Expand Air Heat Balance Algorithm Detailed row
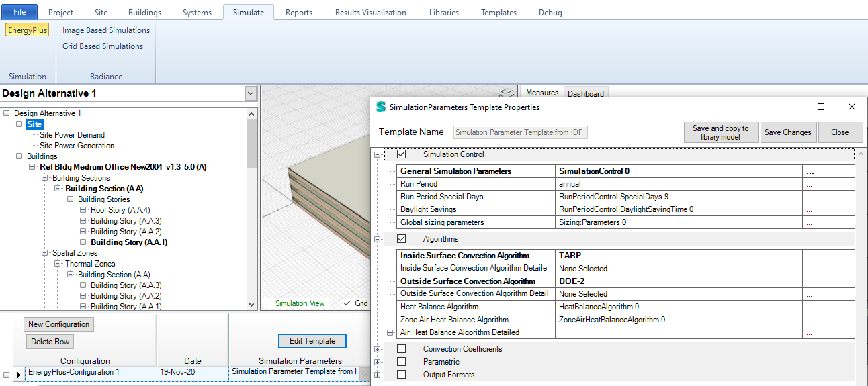 point(390,332)
